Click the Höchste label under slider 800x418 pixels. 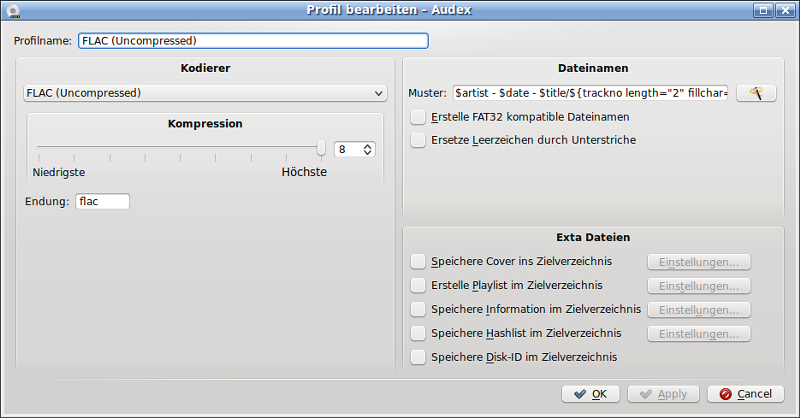(x=304, y=172)
